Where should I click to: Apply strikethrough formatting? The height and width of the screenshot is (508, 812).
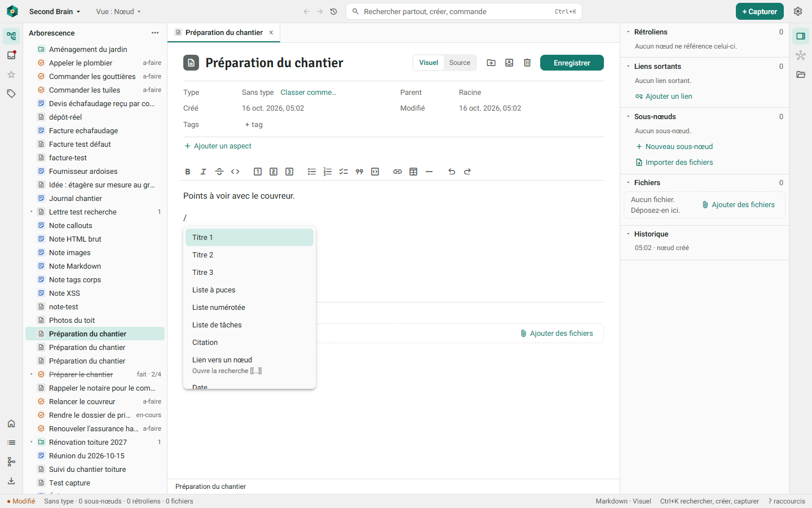pos(219,172)
